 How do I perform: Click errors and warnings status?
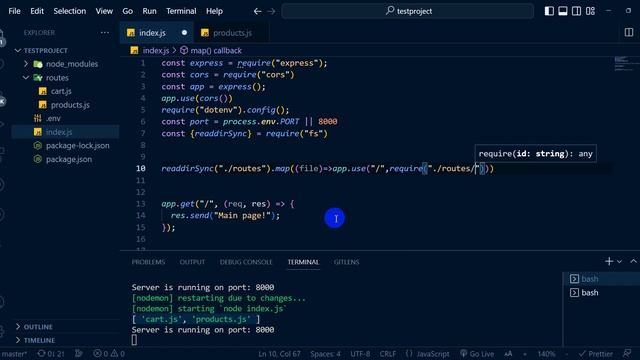pyautogui.click(x=109, y=354)
